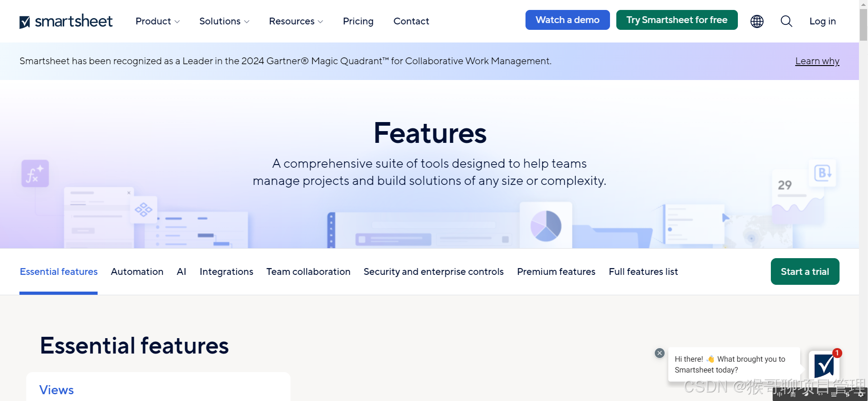Open the search magnifier icon

786,21
